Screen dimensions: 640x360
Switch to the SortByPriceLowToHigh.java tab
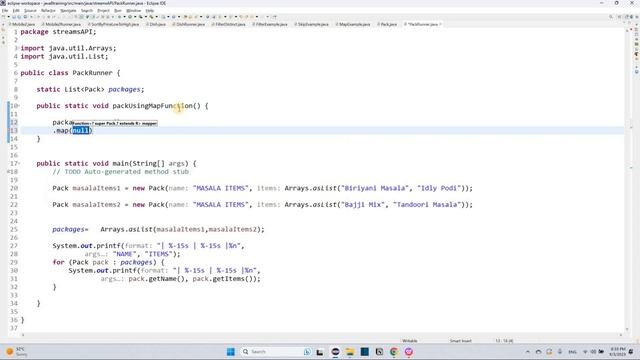114,24
